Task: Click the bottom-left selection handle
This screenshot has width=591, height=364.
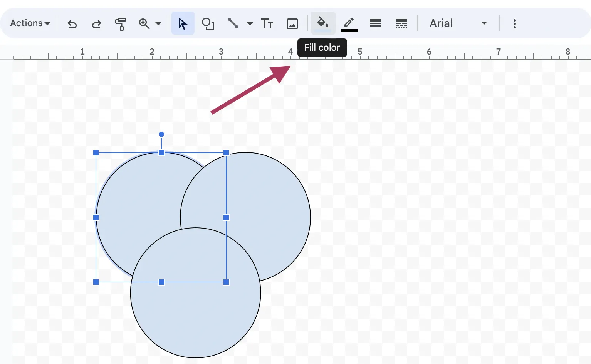Action: [x=96, y=282]
